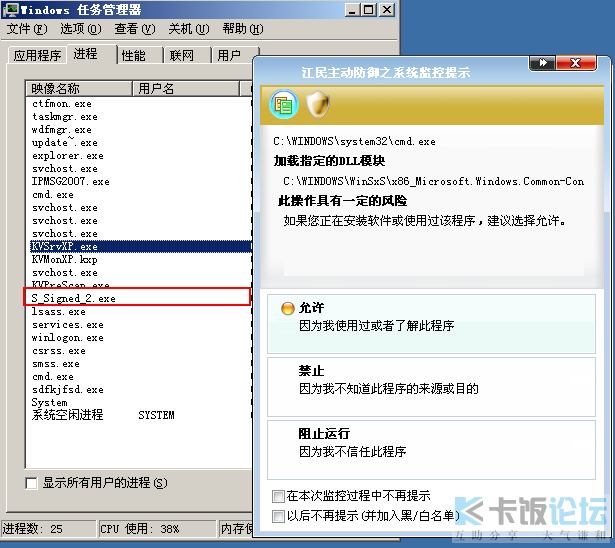Image resolution: width=615 pixels, height=548 pixels.
Task: Switch to the 进程 tab
Action: (92, 54)
